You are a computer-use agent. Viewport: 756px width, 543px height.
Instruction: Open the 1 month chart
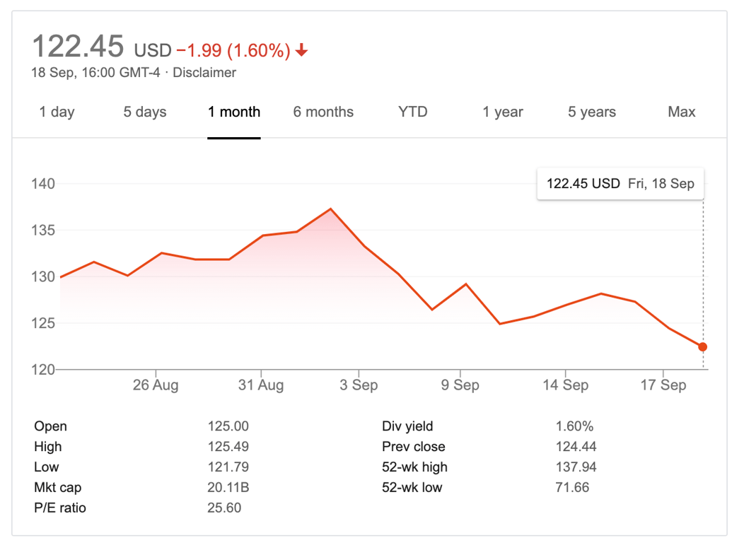pos(233,112)
